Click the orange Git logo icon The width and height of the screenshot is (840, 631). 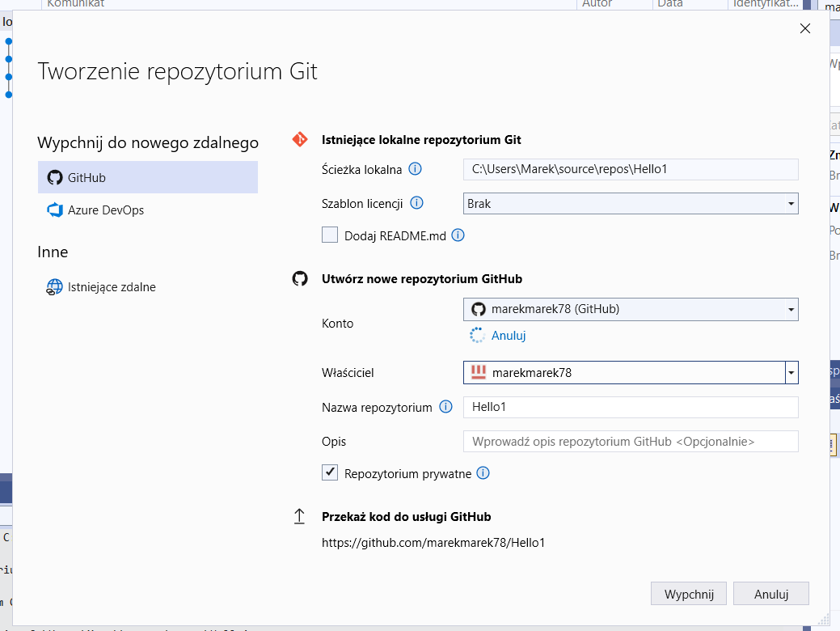point(300,139)
